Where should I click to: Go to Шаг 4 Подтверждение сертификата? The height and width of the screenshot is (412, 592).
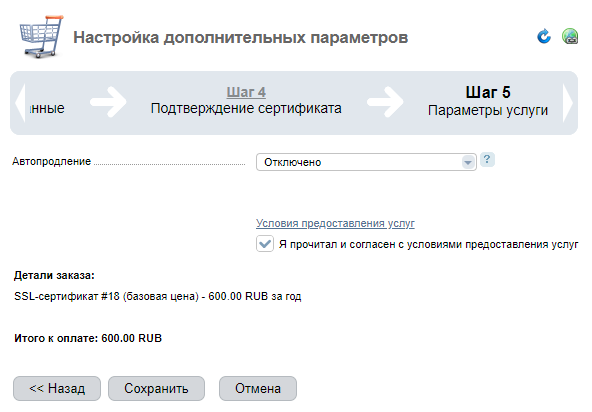[x=246, y=100]
